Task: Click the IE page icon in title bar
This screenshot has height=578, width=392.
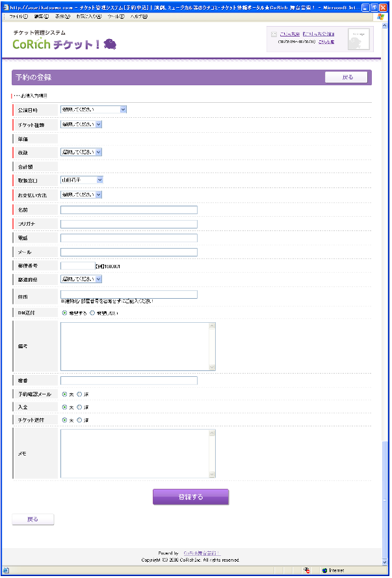Action: click(x=7, y=6)
